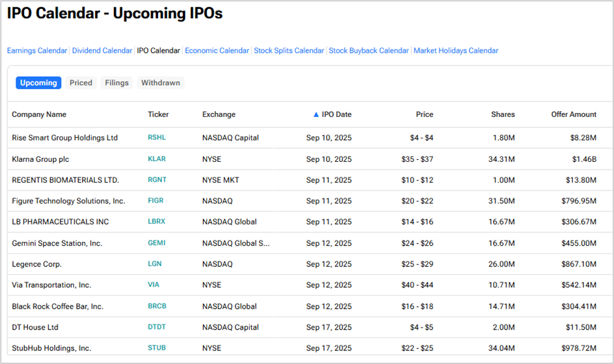Visit the Stock Splits Calendar link
This screenshot has height=364, width=614.
click(x=289, y=51)
